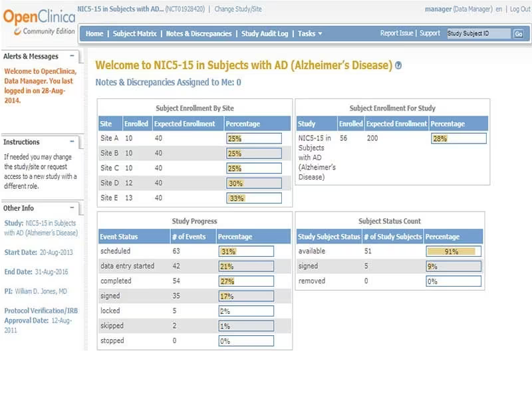Click the study name in header bar
Viewport: 532px width, 399px height.
click(120, 9)
